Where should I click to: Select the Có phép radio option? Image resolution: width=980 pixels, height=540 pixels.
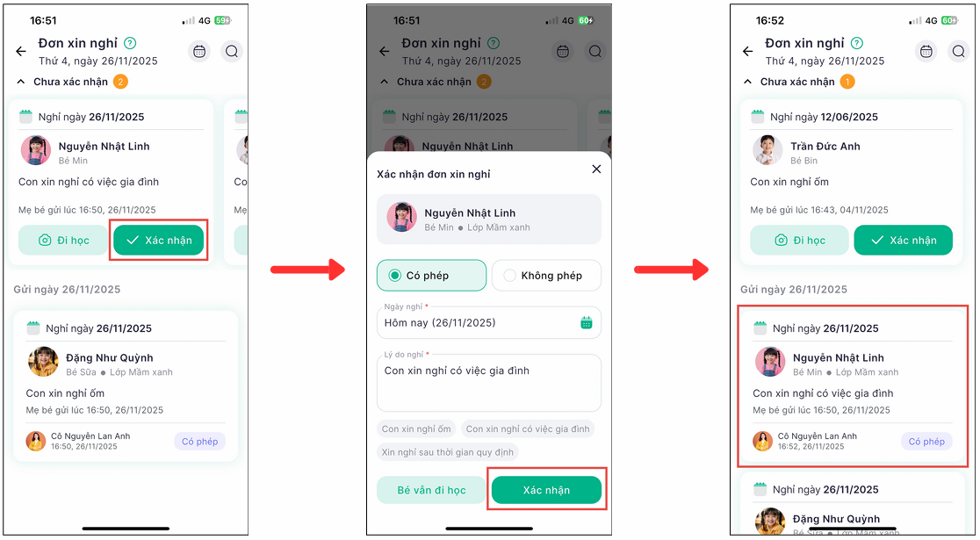click(x=431, y=276)
